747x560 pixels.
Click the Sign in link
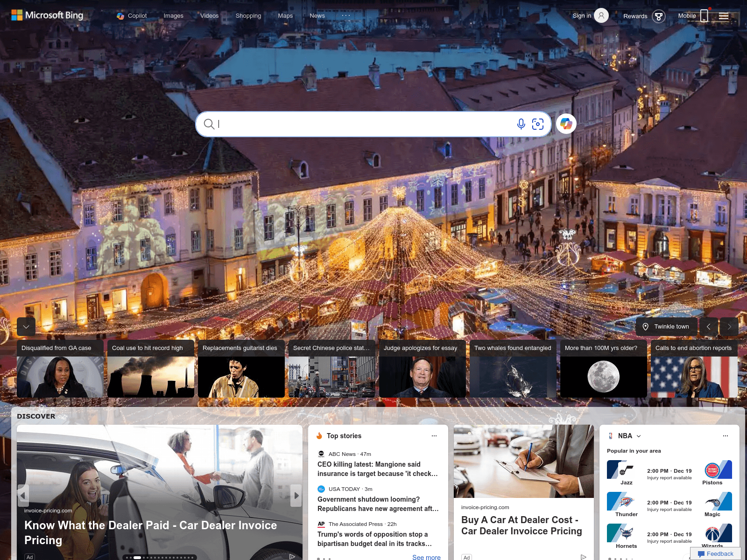(x=582, y=16)
